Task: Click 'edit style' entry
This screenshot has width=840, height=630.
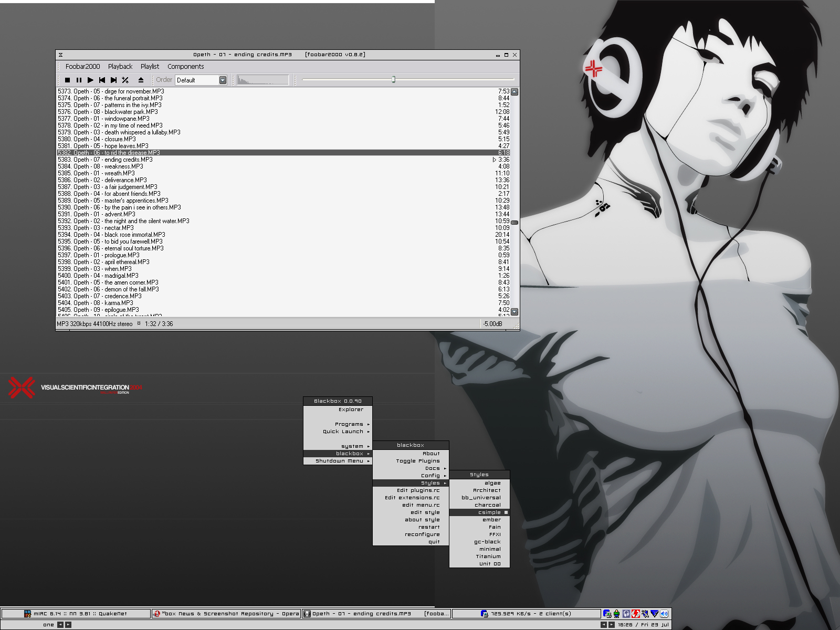Action: [x=411, y=512]
